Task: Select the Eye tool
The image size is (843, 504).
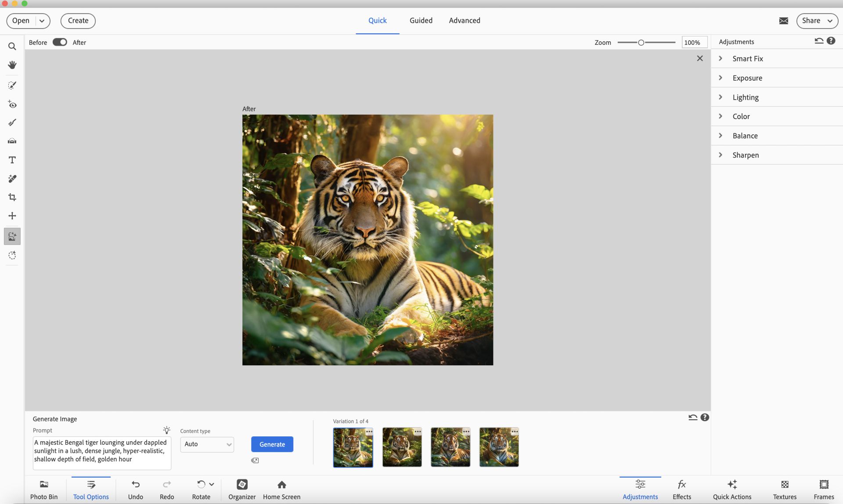Action: [x=12, y=104]
